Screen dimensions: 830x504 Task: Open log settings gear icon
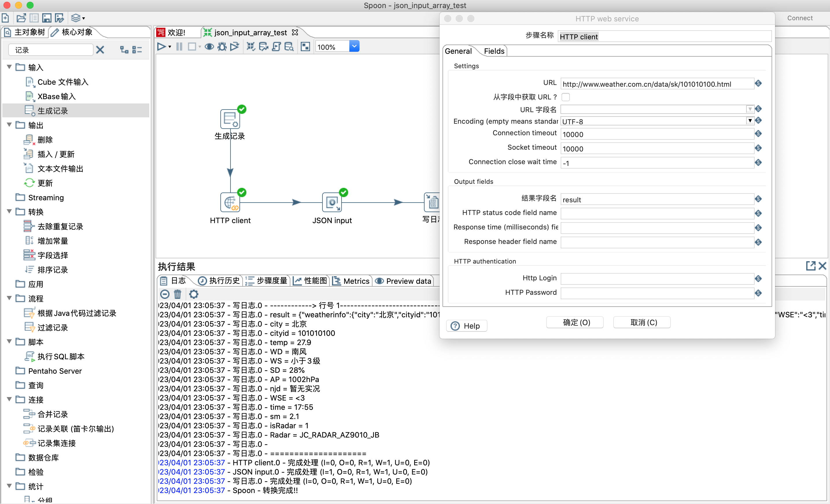(x=194, y=294)
